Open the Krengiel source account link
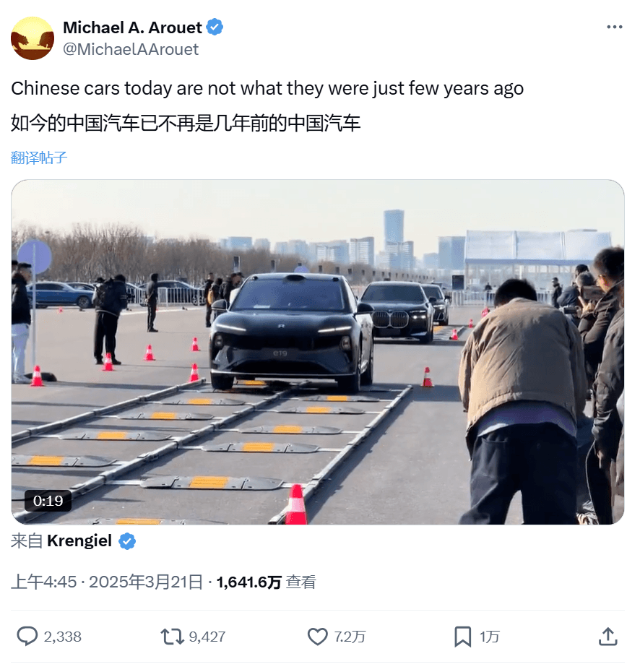Image resolution: width=640 pixels, height=672 pixels. tap(79, 541)
